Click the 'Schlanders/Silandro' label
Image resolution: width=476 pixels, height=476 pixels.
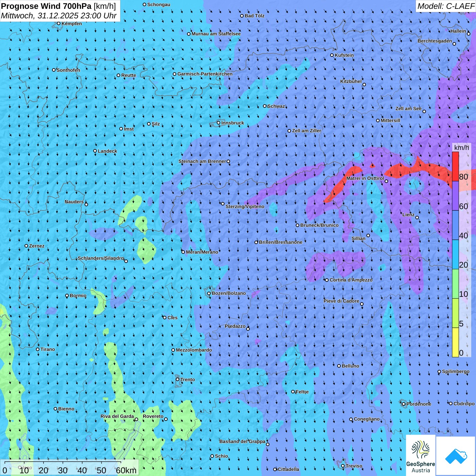coord(101,258)
